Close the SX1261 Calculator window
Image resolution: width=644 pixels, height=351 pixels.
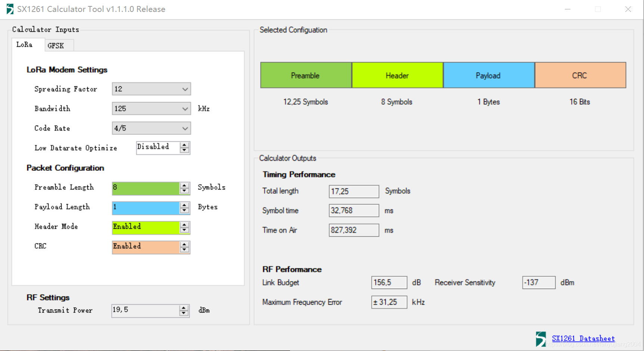628,9
